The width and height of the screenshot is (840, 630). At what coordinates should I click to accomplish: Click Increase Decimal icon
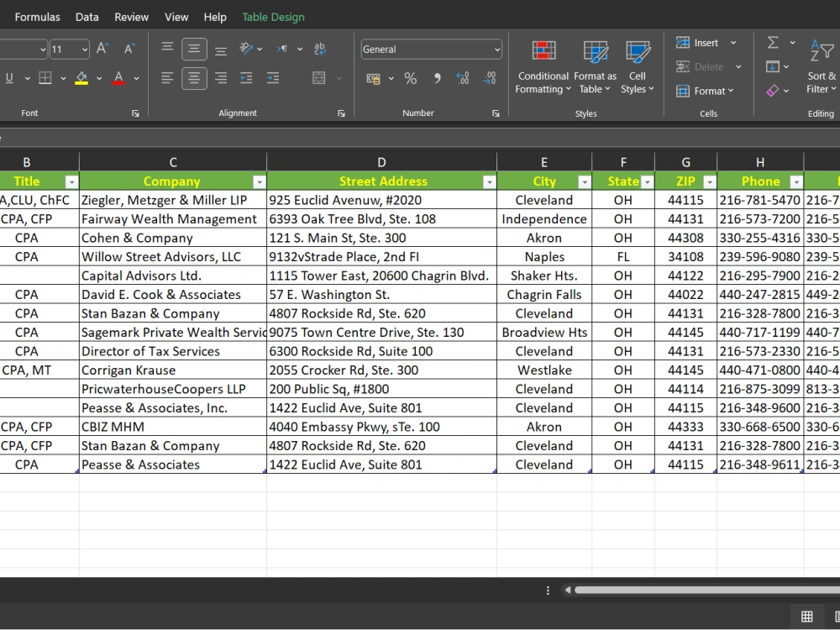point(463,79)
